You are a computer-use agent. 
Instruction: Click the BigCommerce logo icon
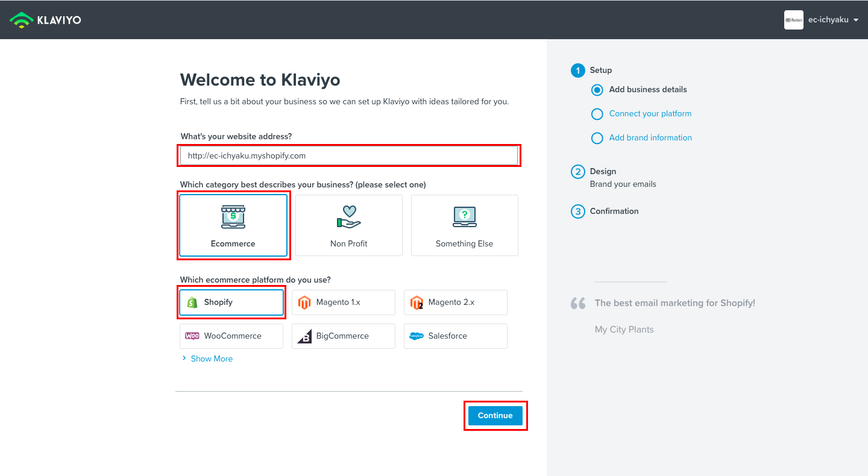(304, 336)
